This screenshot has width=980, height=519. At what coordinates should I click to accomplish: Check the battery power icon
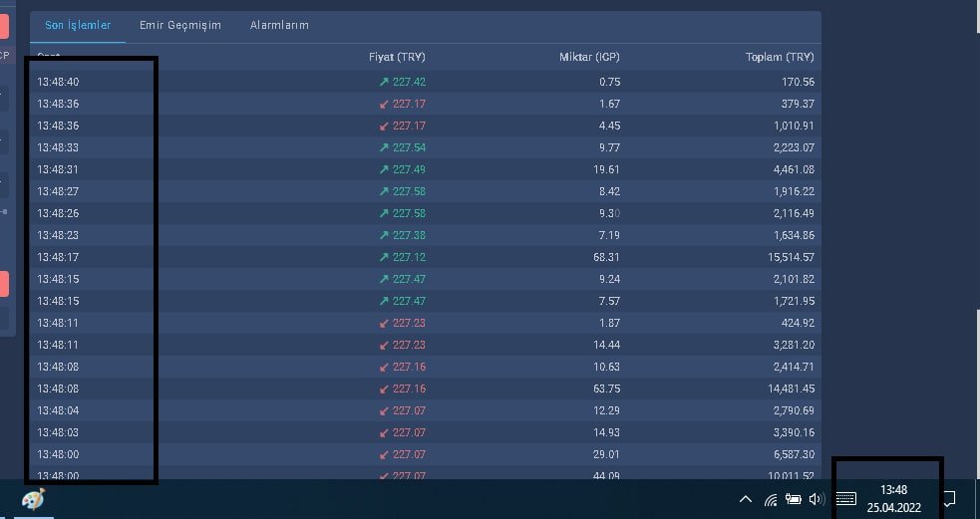point(794,499)
